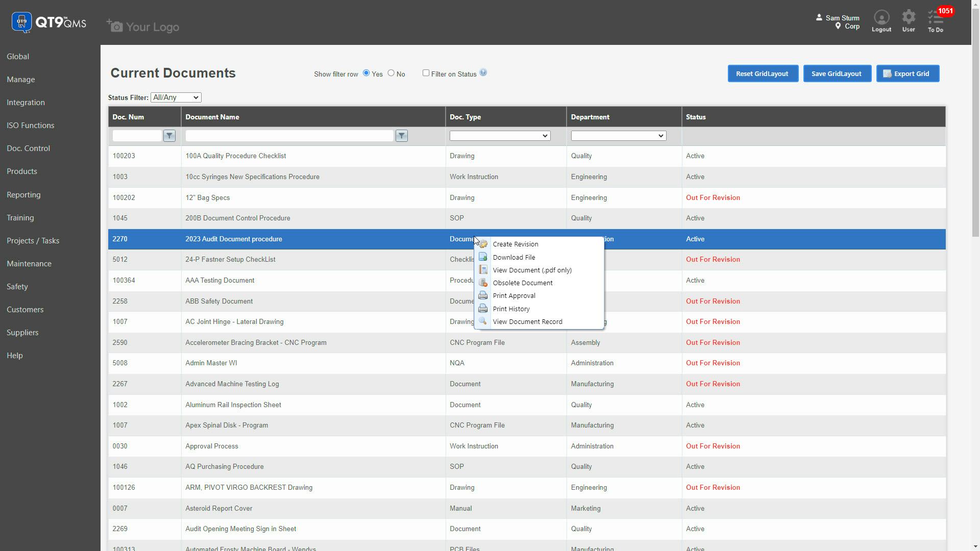Screen dimensions: 980x551
Task: Open the Doc. Num column filter funnel
Action: 169,136
